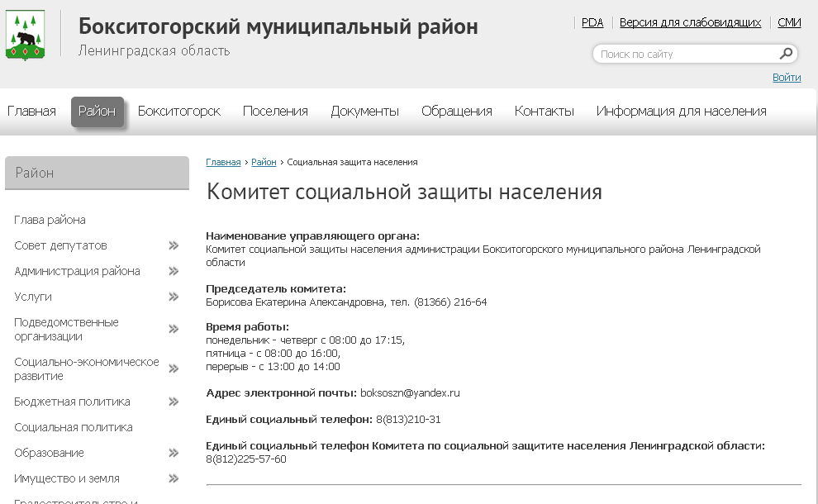Open the PDA version link

point(592,22)
